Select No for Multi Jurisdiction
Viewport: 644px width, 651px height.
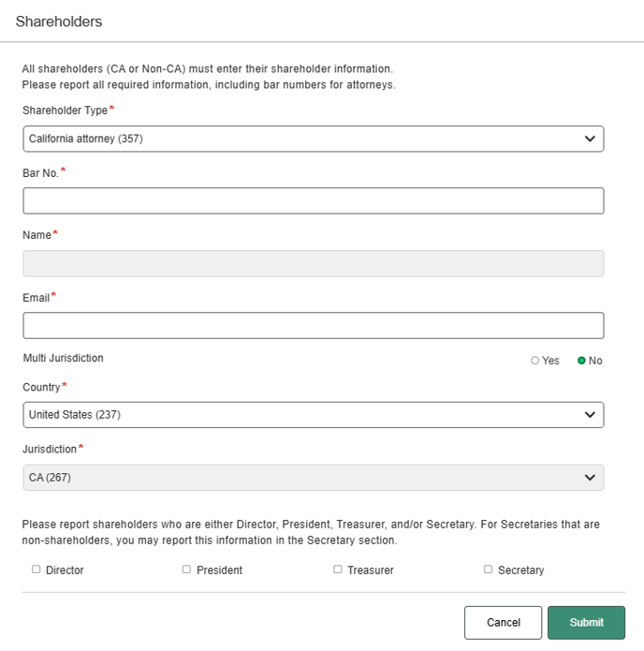pos(581,361)
